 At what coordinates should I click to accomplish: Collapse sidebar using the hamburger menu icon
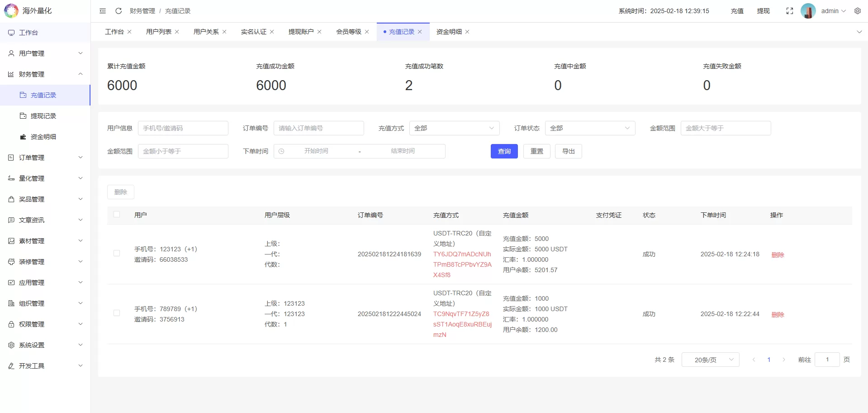tap(103, 11)
